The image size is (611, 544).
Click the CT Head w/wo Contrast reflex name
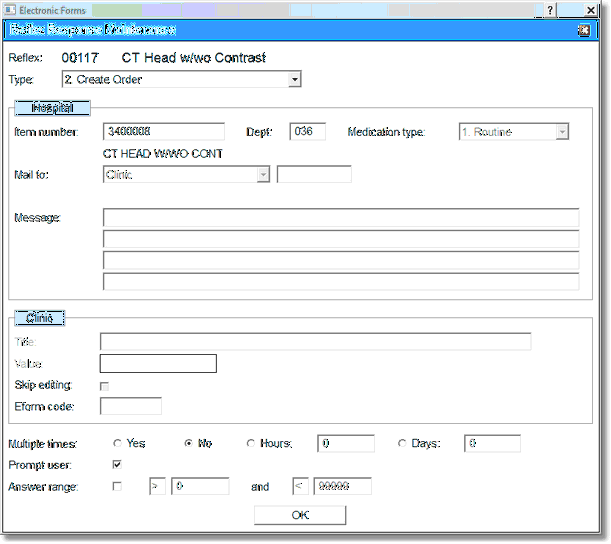click(x=194, y=58)
